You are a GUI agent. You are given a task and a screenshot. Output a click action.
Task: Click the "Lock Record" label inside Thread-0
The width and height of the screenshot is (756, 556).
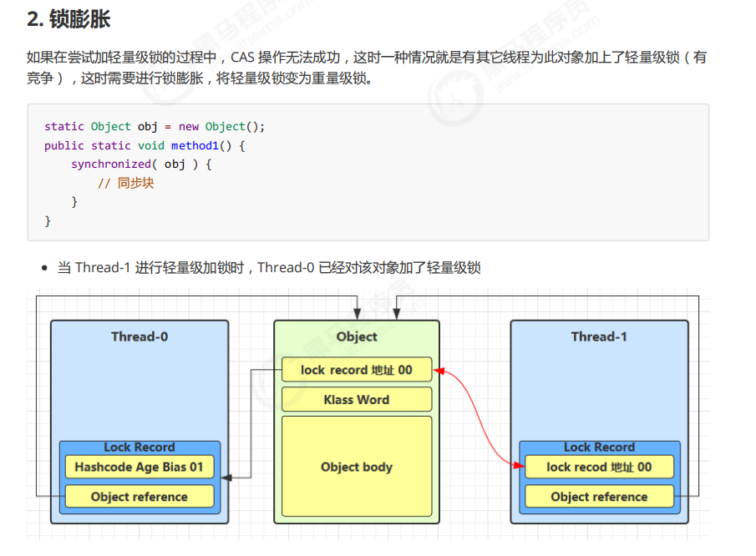pyautogui.click(x=140, y=447)
